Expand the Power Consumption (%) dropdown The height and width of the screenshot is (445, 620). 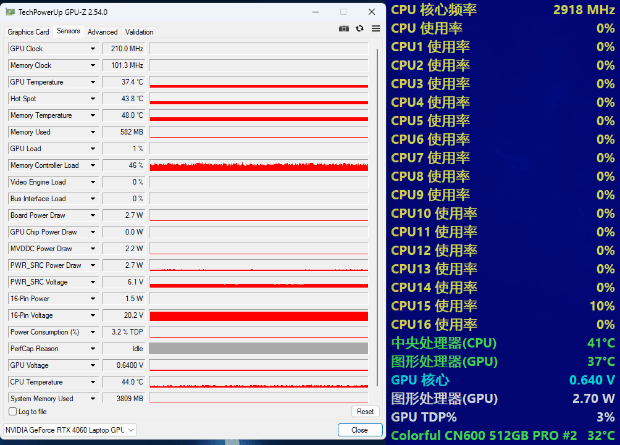pos(93,332)
